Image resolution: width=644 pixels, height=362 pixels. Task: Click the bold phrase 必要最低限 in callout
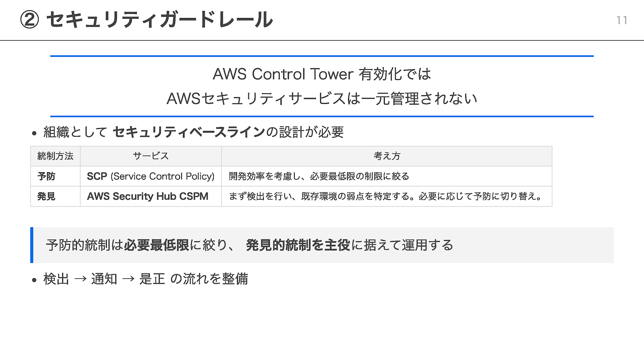(x=156, y=245)
